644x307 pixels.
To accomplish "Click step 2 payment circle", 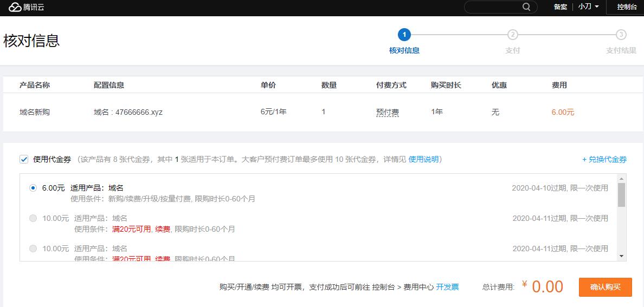I will pos(512,35).
